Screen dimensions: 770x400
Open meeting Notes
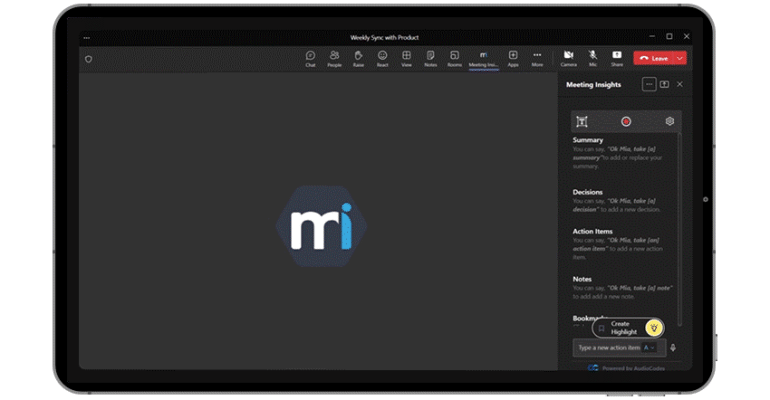pos(431,58)
